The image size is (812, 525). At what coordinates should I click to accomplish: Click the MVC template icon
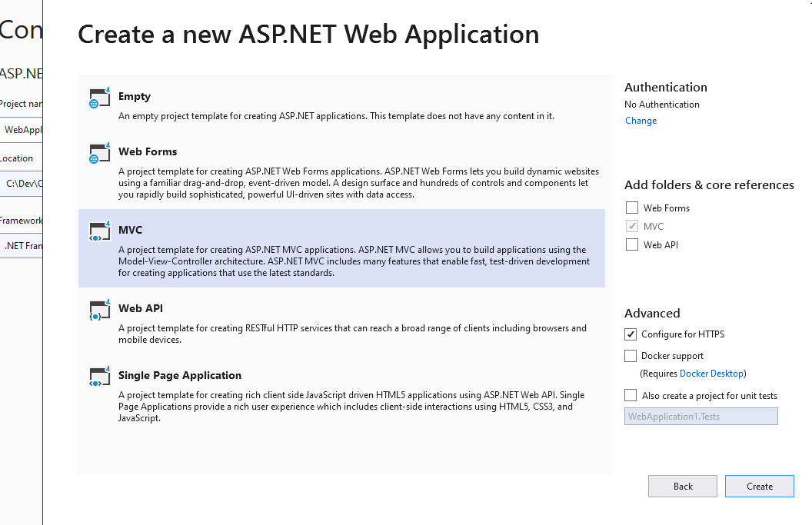pos(99,231)
